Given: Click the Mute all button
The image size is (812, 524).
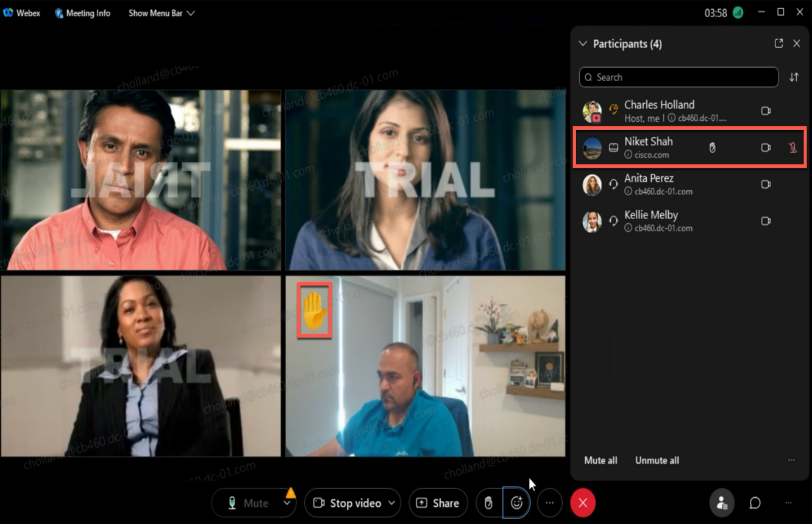Looking at the screenshot, I should click(x=600, y=461).
